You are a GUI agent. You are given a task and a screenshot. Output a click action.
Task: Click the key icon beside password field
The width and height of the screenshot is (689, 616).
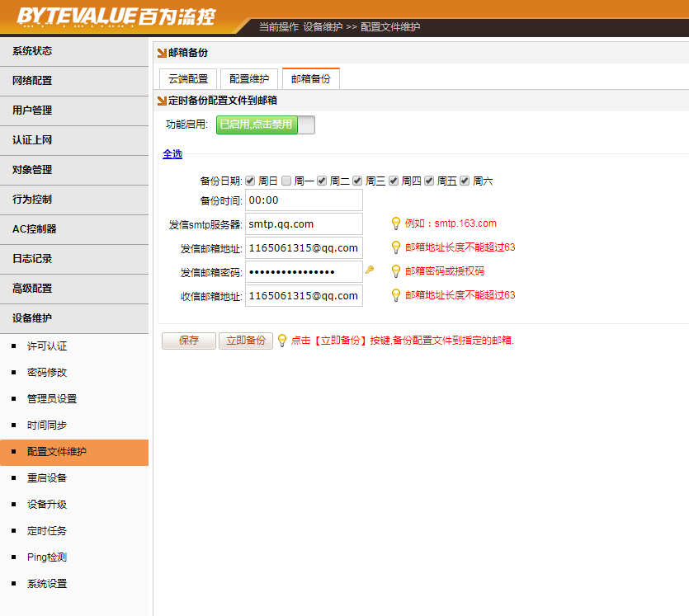point(370,270)
